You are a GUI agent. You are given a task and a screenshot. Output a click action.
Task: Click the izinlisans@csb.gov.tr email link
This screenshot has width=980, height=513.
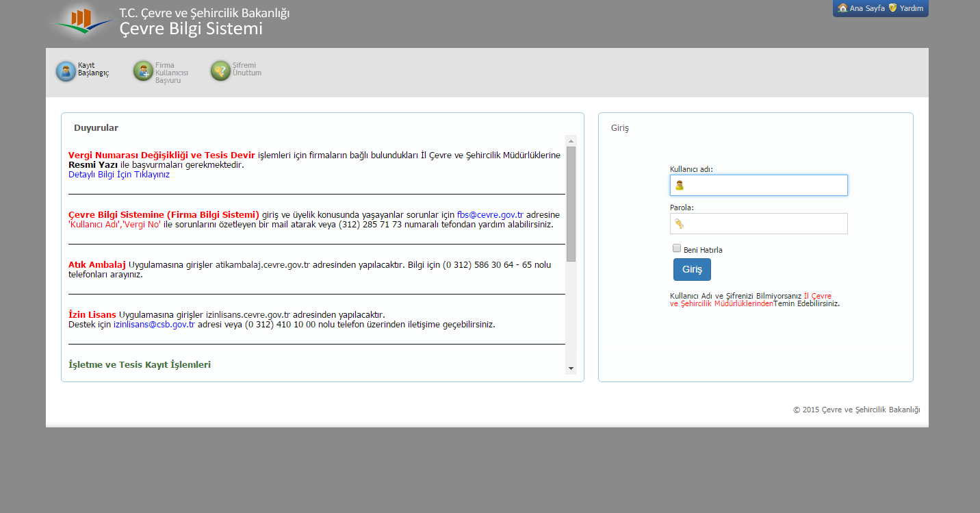pyautogui.click(x=154, y=325)
